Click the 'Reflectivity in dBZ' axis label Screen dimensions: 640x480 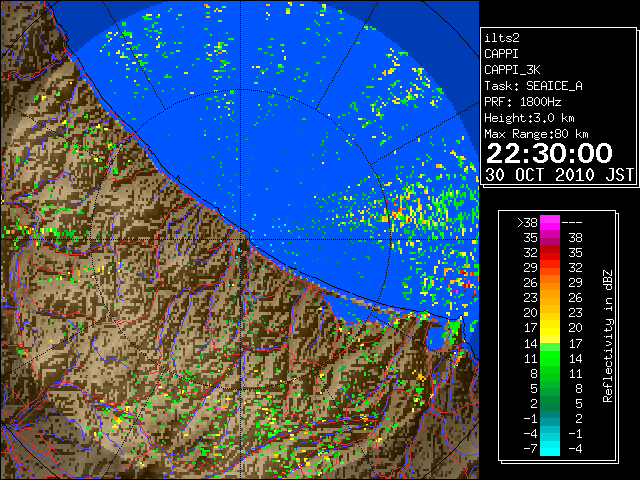click(x=607, y=336)
